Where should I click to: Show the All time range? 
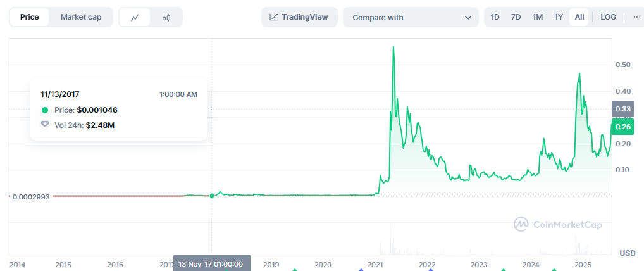[579, 17]
